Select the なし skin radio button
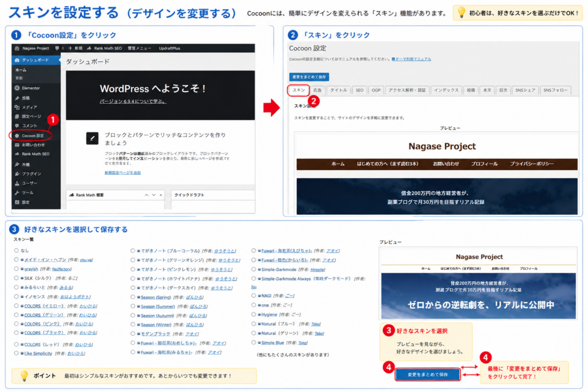This screenshot has height=392, width=588. 16,250
